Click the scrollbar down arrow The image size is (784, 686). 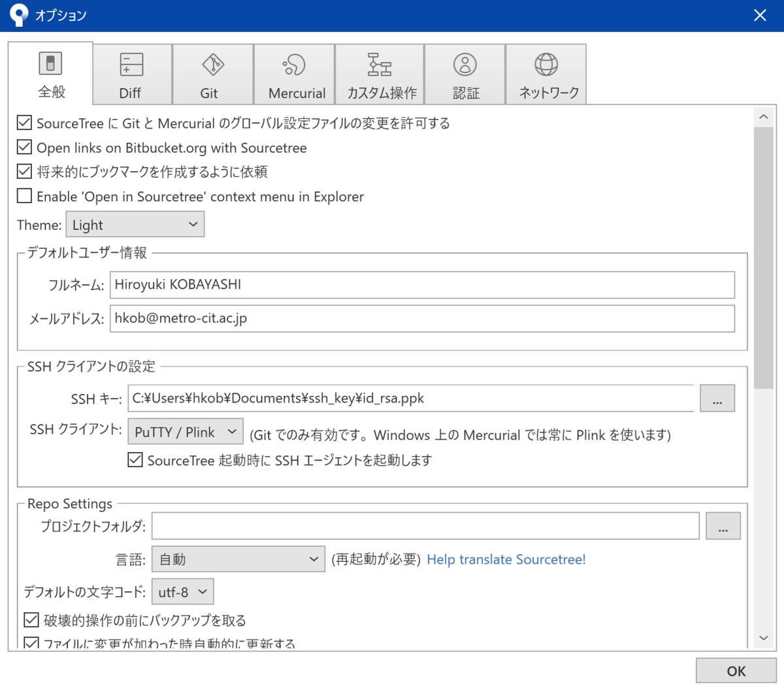point(763,638)
